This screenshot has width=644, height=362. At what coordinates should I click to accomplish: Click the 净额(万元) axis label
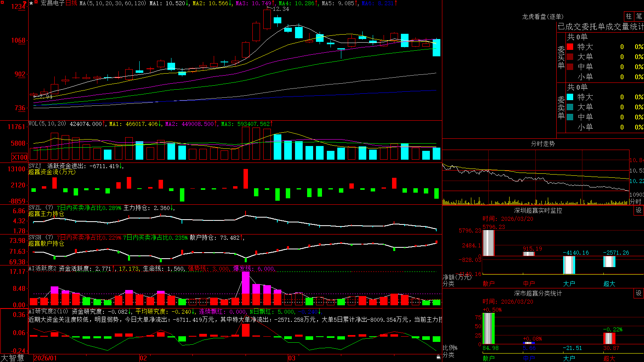(x=457, y=277)
